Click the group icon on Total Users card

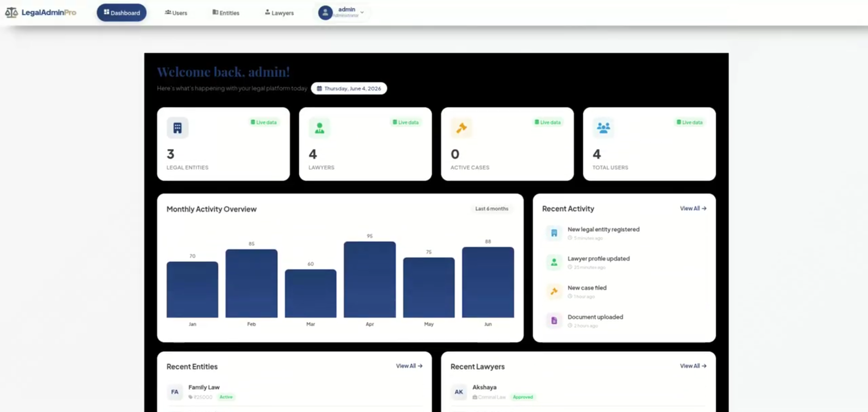pos(603,128)
